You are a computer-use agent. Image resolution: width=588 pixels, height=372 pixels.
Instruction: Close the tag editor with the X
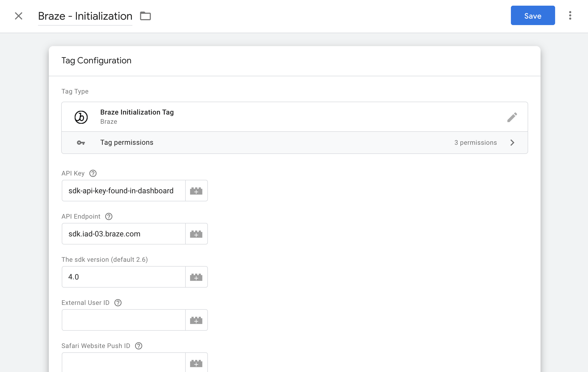tap(19, 16)
